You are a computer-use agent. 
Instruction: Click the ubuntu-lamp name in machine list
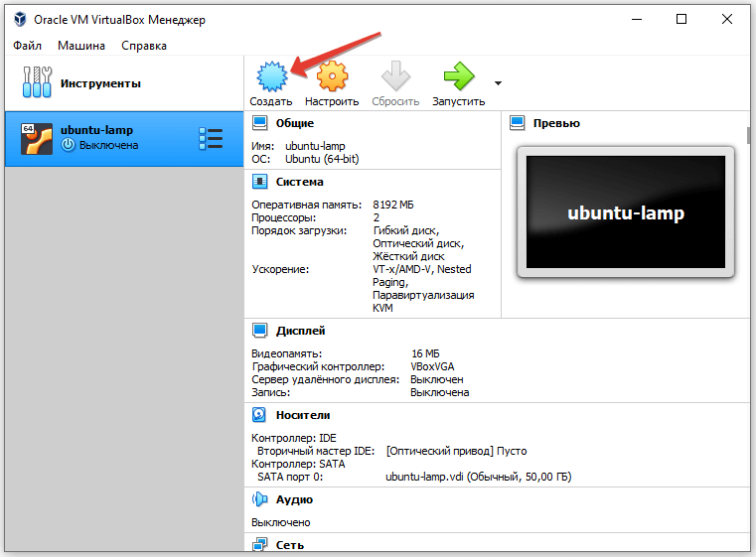[x=96, y=130]
